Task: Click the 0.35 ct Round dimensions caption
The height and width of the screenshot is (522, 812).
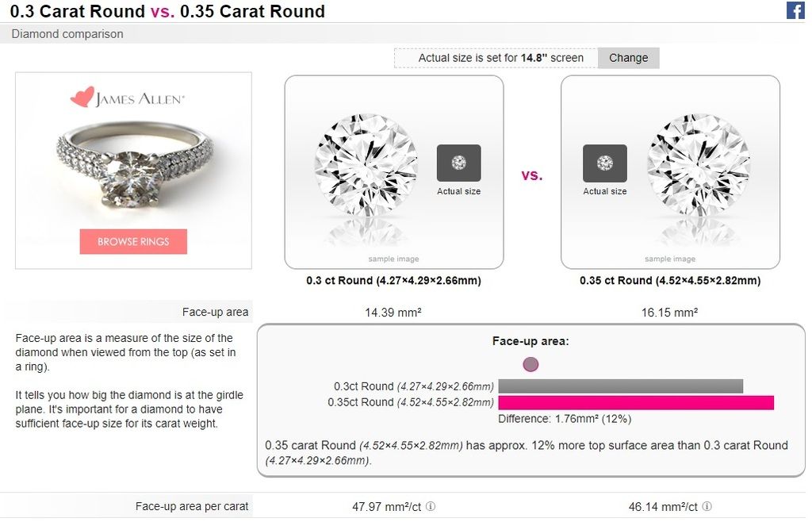Action: (x=670, y=281)
